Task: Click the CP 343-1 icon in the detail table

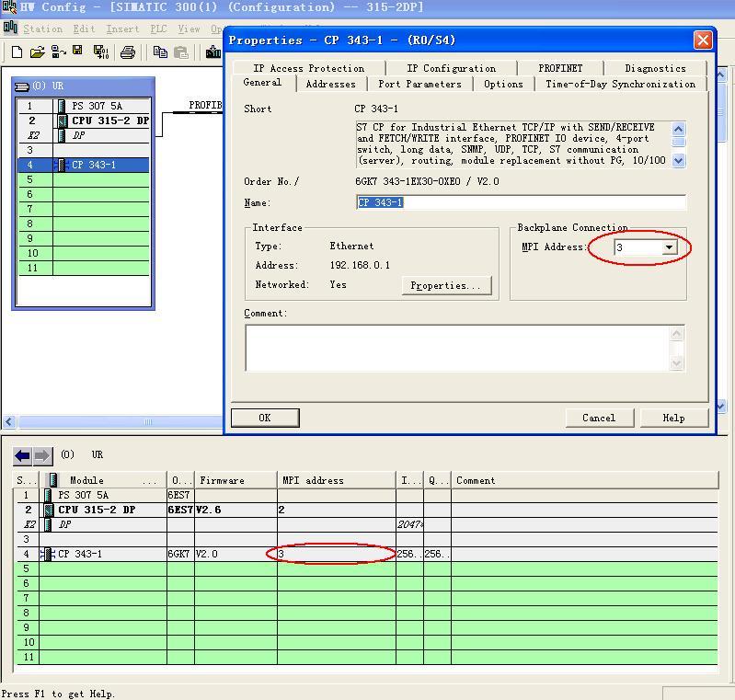Action: (47, 554)
